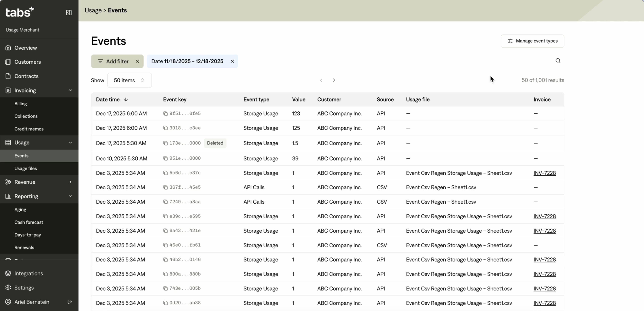Copy event key e39c...e595
644x311 pixels.
tap(165, 216)
